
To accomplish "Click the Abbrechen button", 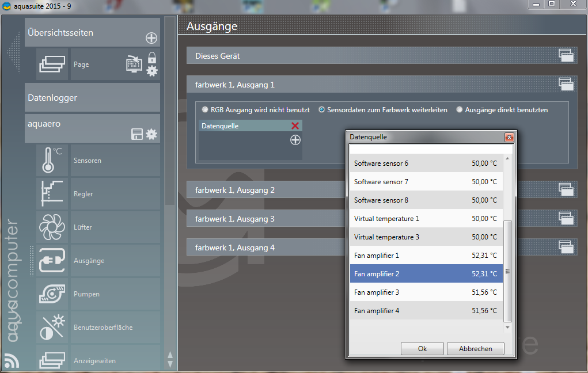I will point(476,349).
